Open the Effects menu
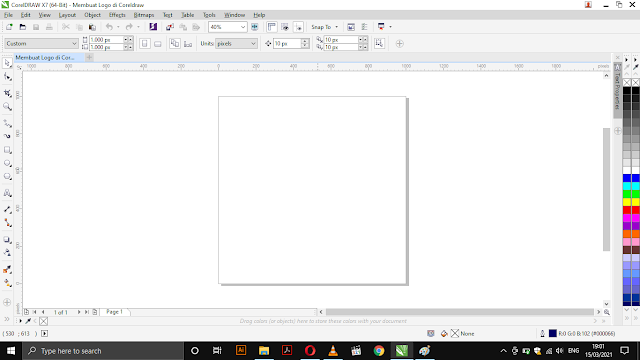This screenshot has height=360, width=640. click(117, 15)
